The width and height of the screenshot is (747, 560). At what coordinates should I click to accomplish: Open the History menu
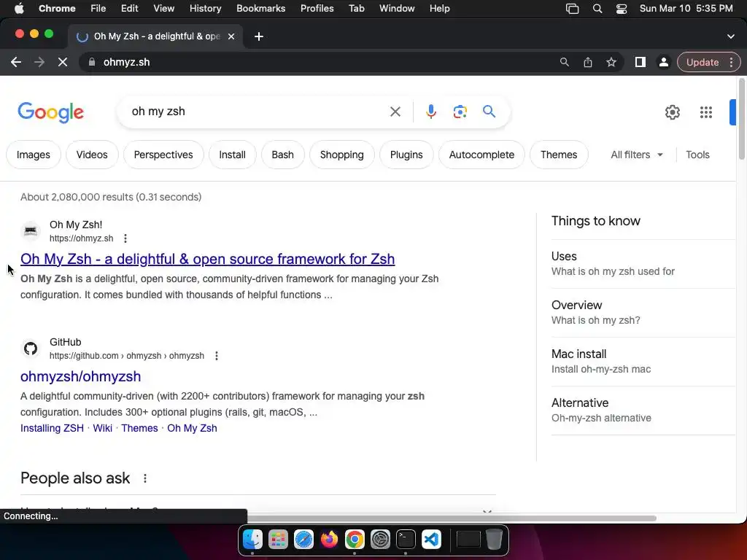point(205,9)
